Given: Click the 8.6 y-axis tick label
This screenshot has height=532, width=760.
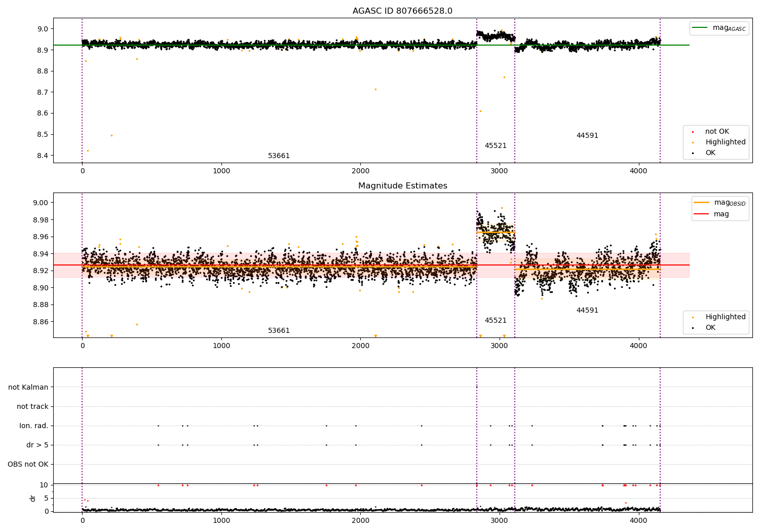Looking at the screenshot, I should (x=43, y=113).
